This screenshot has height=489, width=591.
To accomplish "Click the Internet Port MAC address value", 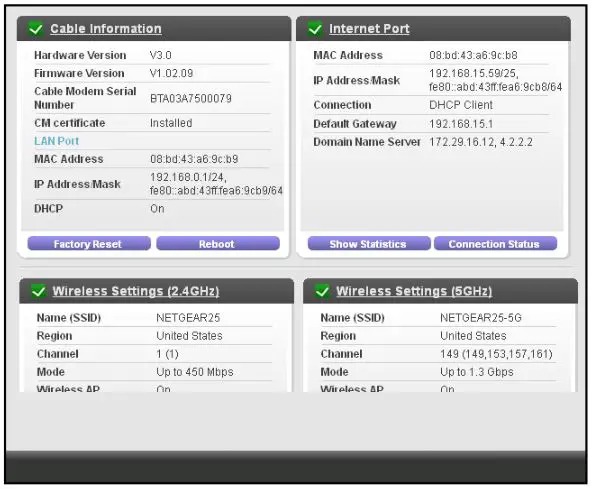I will 473,55.
